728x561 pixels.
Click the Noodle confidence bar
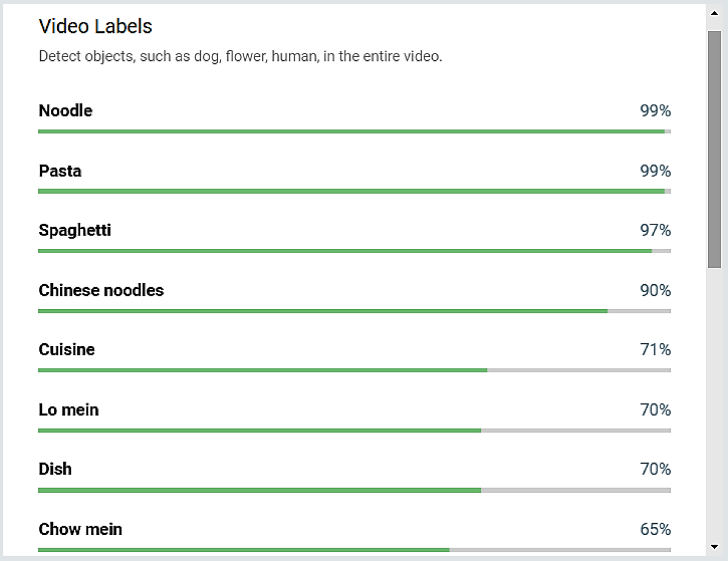pyautogui.click(x=354, y=131)
